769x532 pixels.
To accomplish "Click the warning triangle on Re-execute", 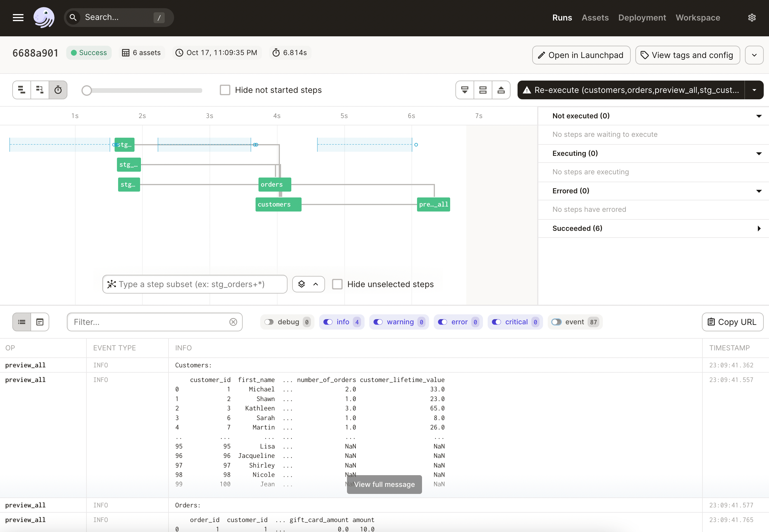I will coord(527,90).
